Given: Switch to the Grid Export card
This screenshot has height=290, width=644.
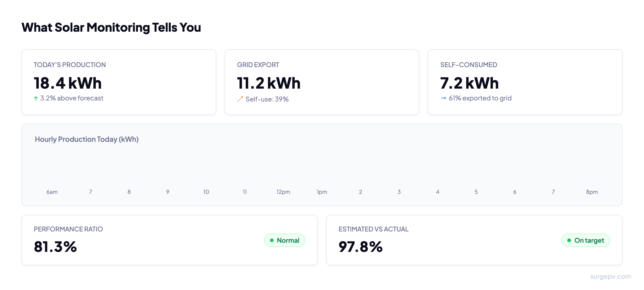Looking at the screenshot, I should (321, 82).
